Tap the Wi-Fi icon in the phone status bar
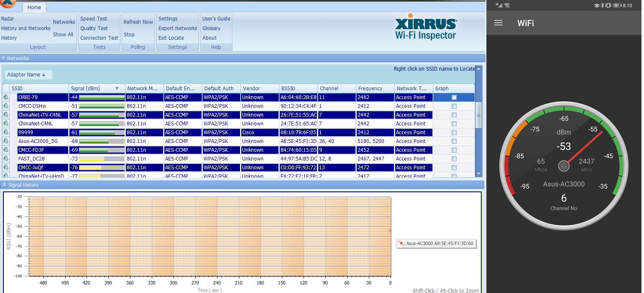This screenshot has width=644, height=293. (x=507, y=5)
